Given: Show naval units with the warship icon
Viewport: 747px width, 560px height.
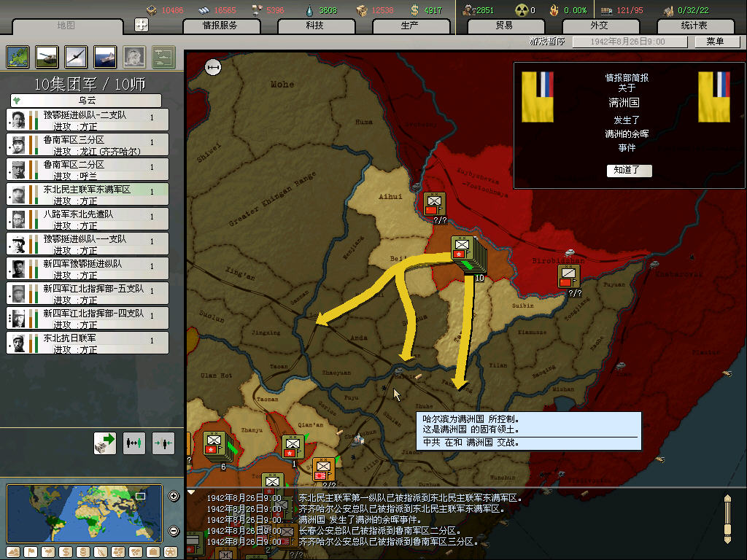Looking at the screenshot, I should click(x=105, y=55).
